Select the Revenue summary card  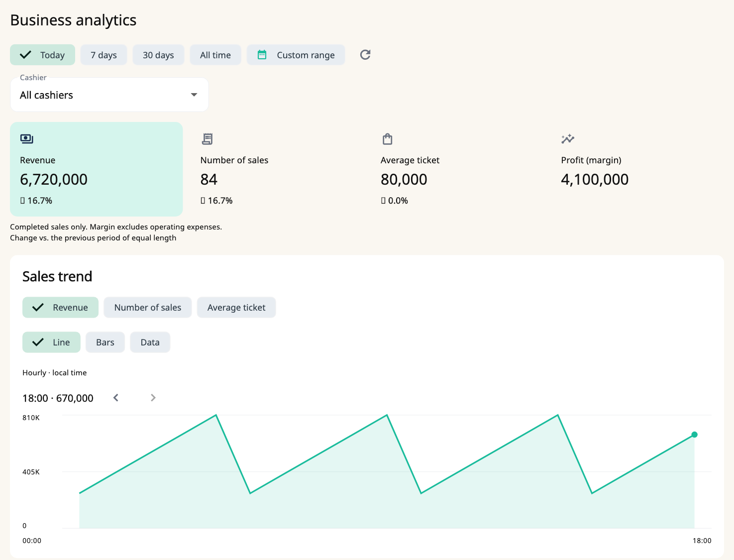coord(96,169)
